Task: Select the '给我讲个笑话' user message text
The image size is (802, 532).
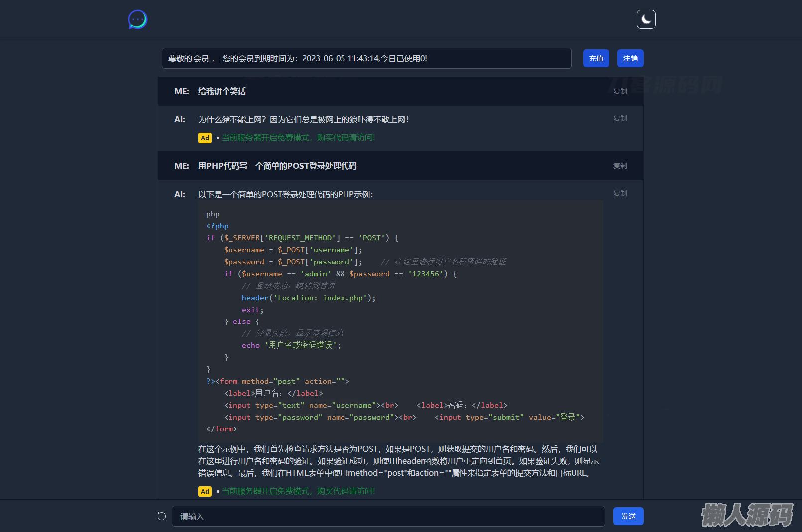Action: click(222, 91)
